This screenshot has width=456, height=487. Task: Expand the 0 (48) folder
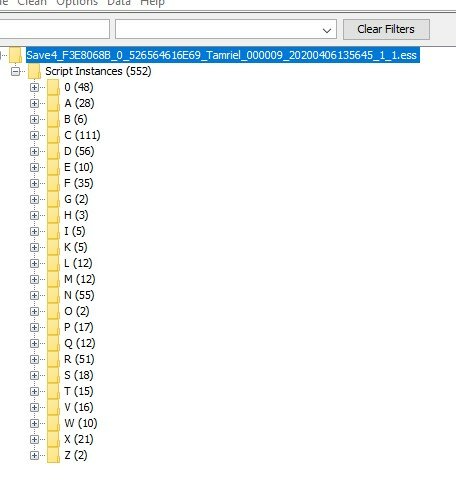pos(34,87)
